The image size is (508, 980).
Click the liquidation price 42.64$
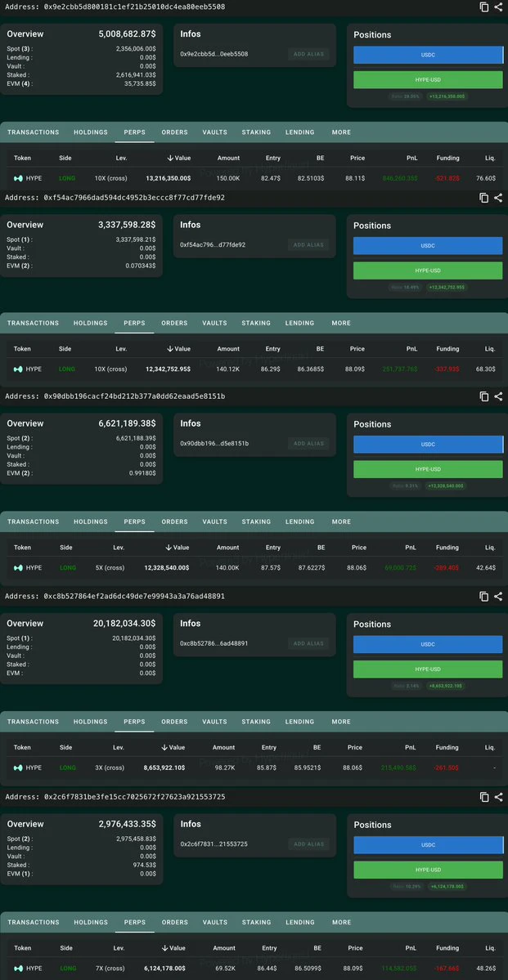tap(485, 567)
